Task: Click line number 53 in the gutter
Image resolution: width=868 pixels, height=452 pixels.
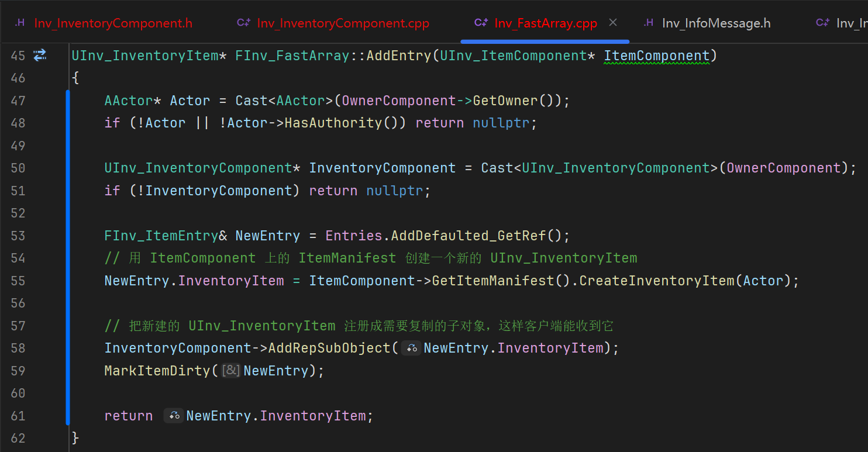Action: (x=18, y=236)
